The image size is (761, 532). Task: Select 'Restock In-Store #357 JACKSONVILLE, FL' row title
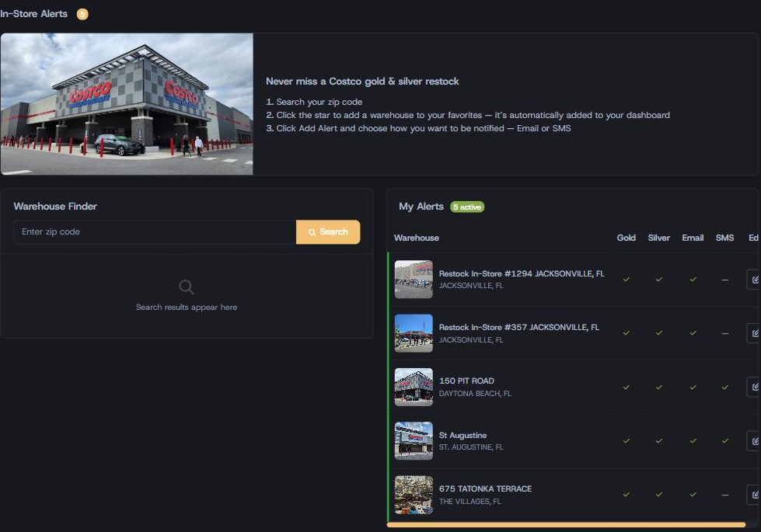pos(518,327)
